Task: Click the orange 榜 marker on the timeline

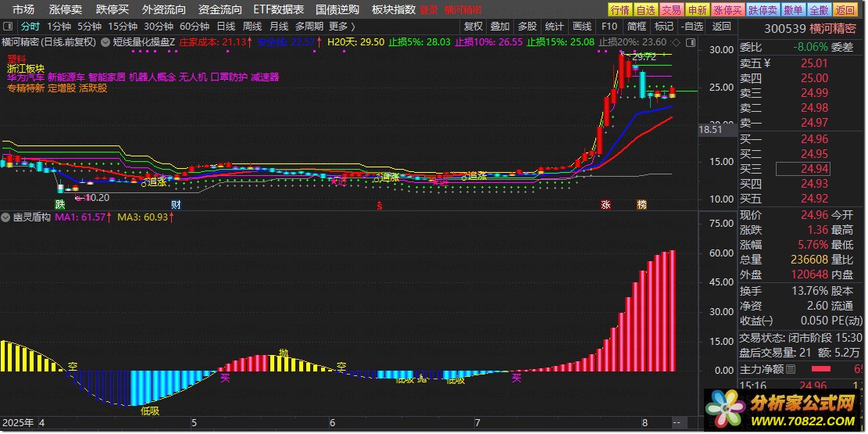Action: (641, 205)
